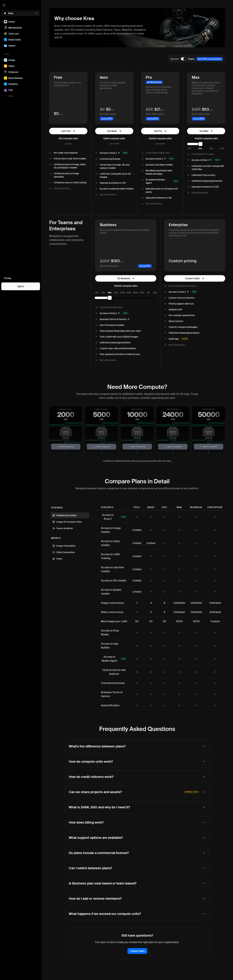Screen dimensions: 233x980
Task: Show the Video Generation models comparison
Action: pyautogui.click(x=70, y=552)
